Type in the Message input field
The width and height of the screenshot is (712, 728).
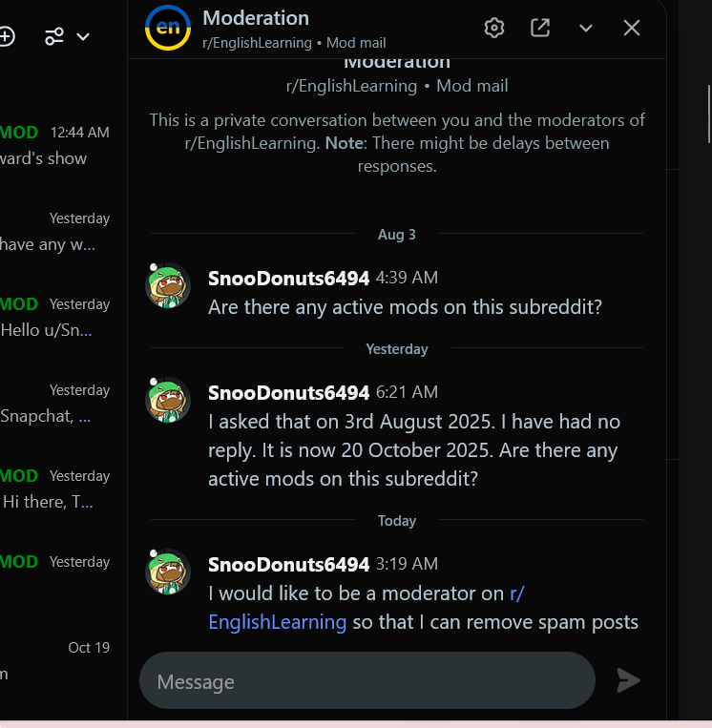367,681
